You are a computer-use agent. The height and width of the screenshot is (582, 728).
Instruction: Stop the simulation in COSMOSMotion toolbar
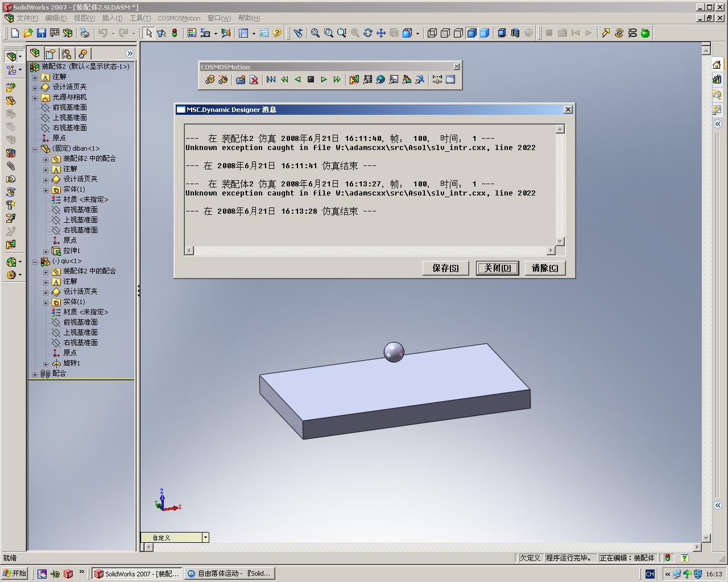[x=311, y=80]
